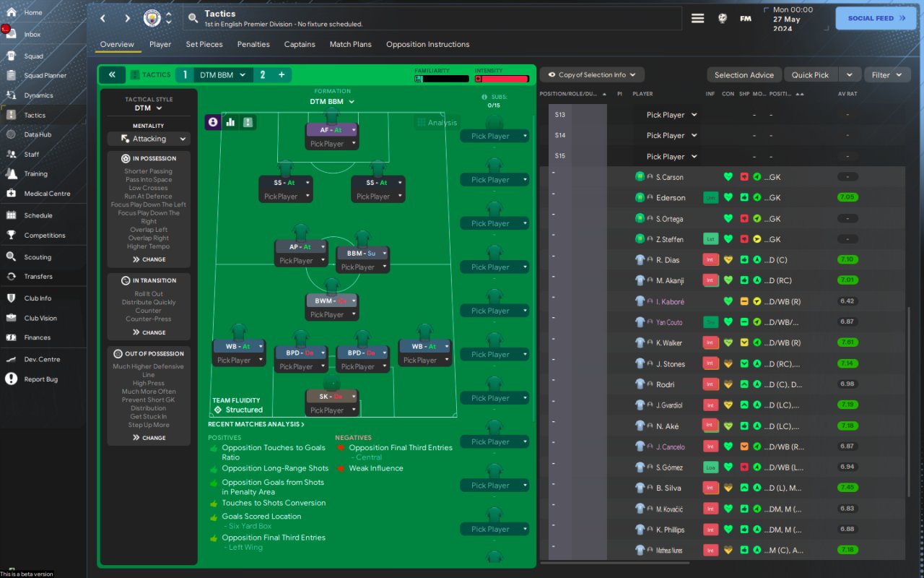The height and width of the screenshot is (578, 924).
Task: Open the Captains tab
Action: point(300,44)
